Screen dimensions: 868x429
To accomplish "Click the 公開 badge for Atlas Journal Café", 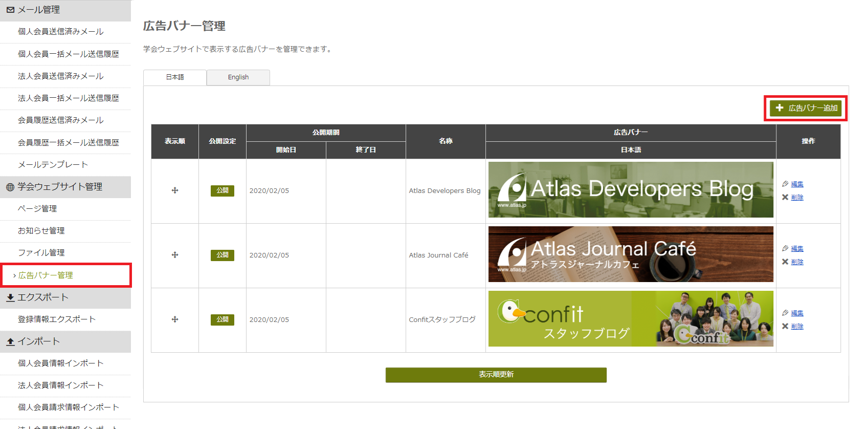I will (x=222, y=255).
